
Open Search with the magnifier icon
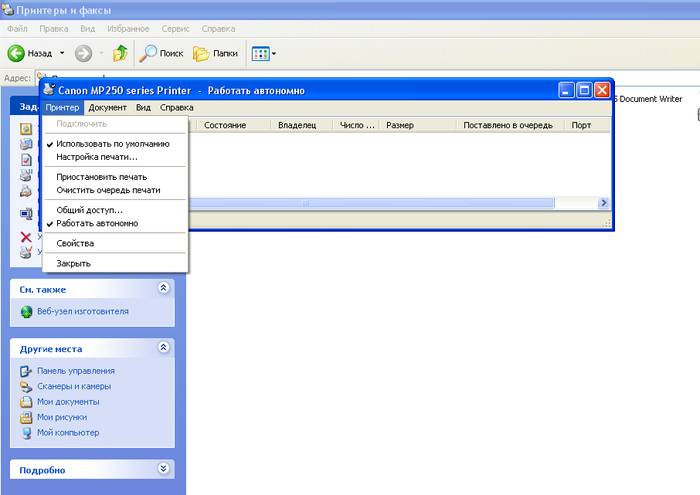click(149, 53)
